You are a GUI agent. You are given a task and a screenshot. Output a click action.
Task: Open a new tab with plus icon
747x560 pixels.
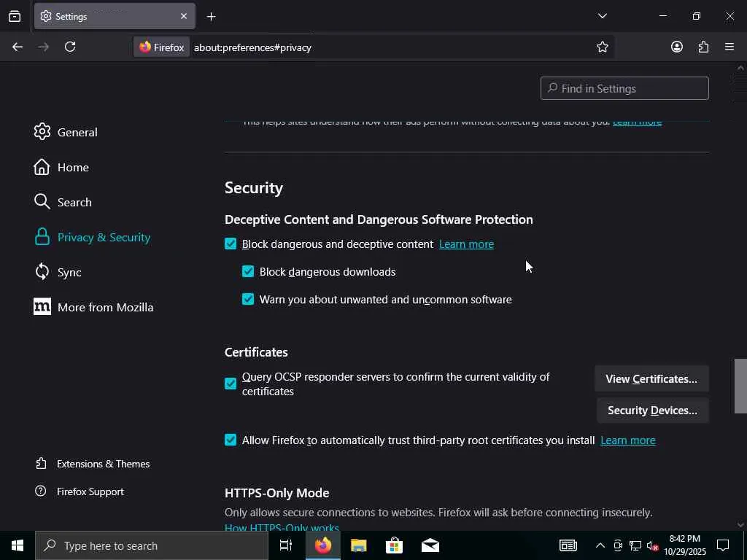211,16
